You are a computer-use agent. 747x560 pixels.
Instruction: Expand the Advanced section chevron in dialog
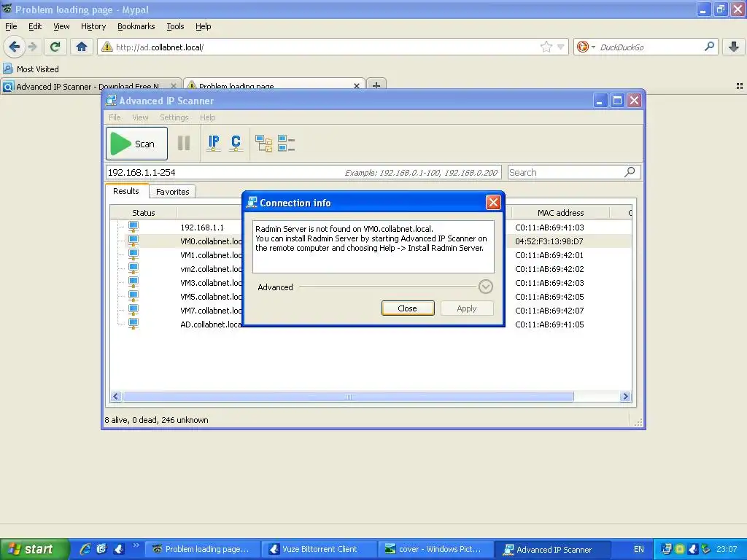(485, 287)
